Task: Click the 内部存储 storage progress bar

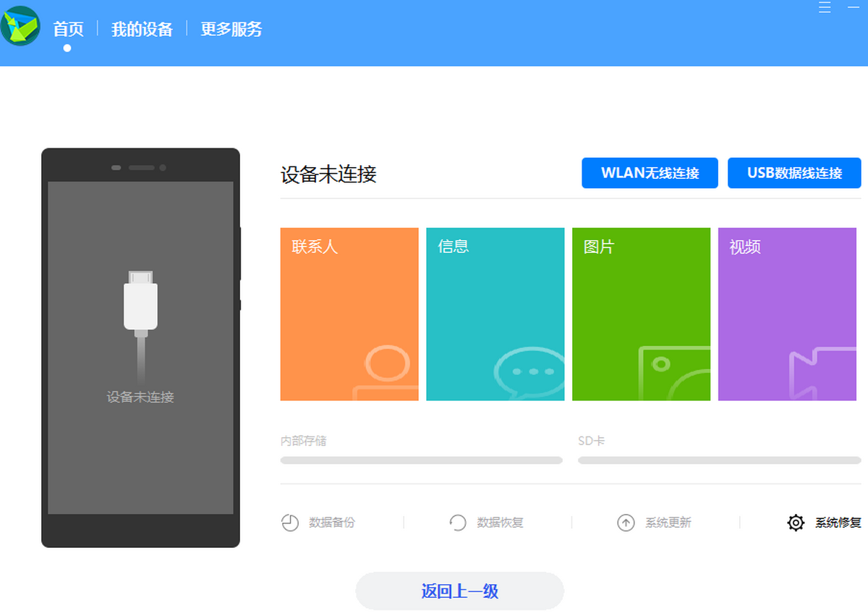Action: pyautogui.click(x=421, y=460)
